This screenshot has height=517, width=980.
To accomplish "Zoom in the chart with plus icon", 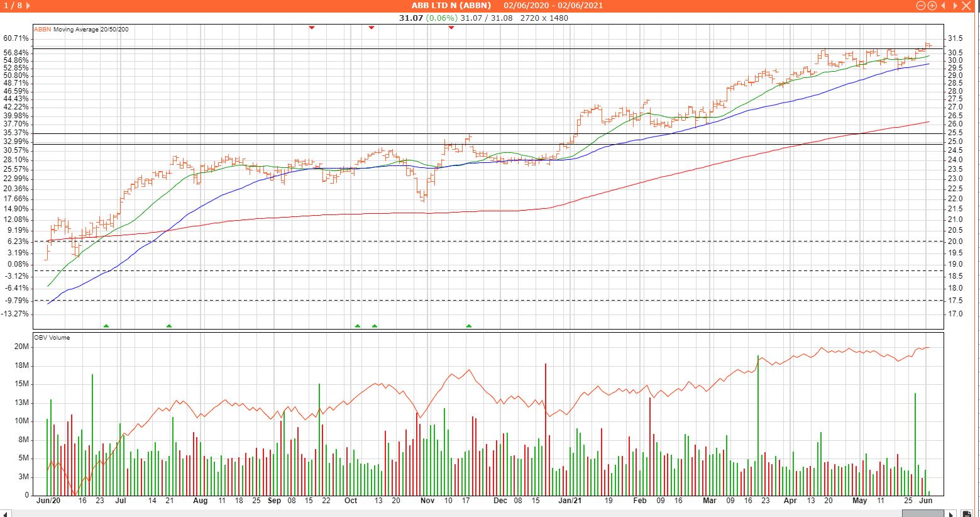I will (x=932, y=6).
